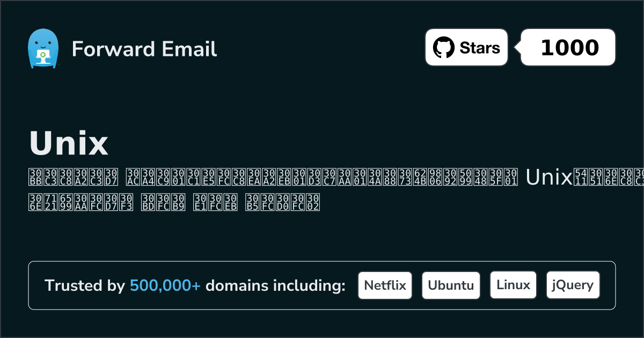
Task: Select the large Unix heading
Action: point(69,142)
